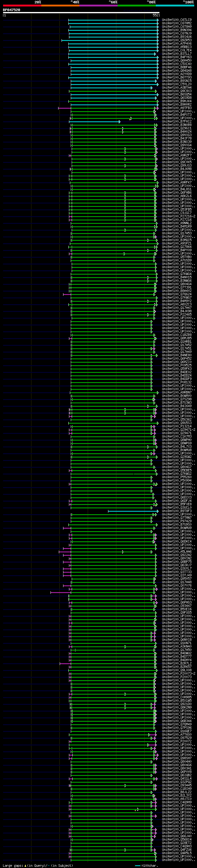Open hit UniRef100_B4L7X3
The width and height of the screenshot is (197, 868).
[x=177, y=446]
